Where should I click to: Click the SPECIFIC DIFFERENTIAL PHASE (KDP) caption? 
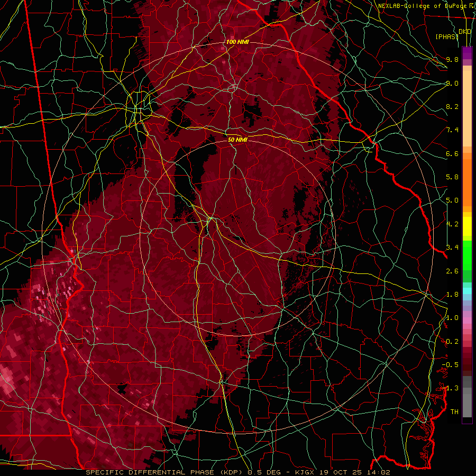pos(166,472)
